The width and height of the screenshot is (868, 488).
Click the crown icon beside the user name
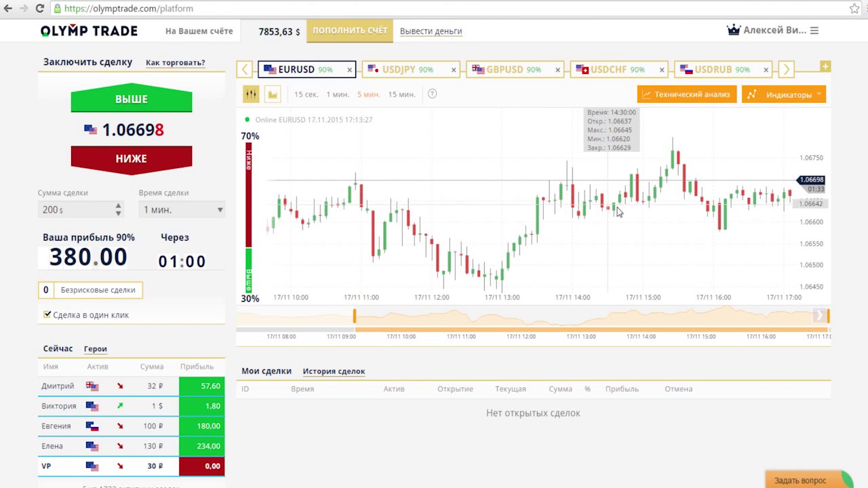[x=733, y=30]
